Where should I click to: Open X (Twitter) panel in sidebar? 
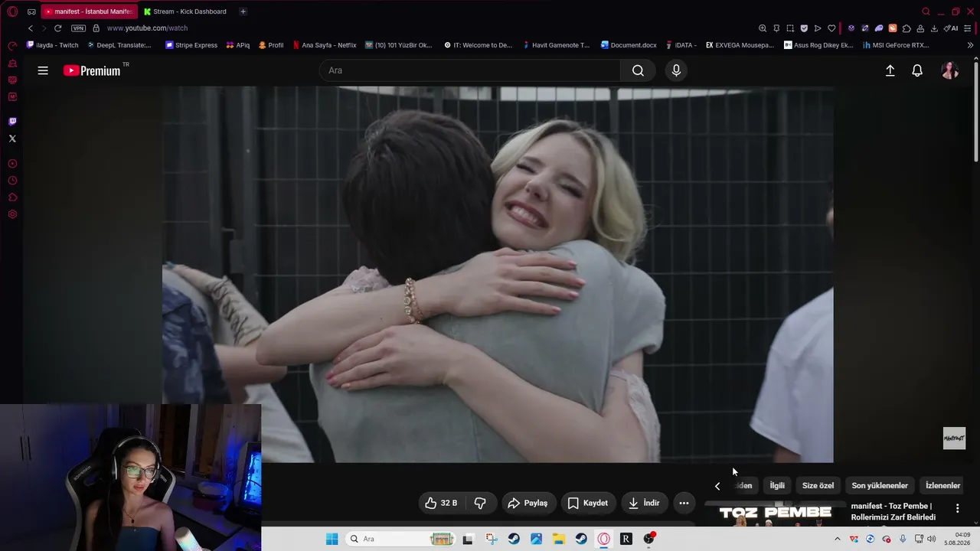pos(12,139)
